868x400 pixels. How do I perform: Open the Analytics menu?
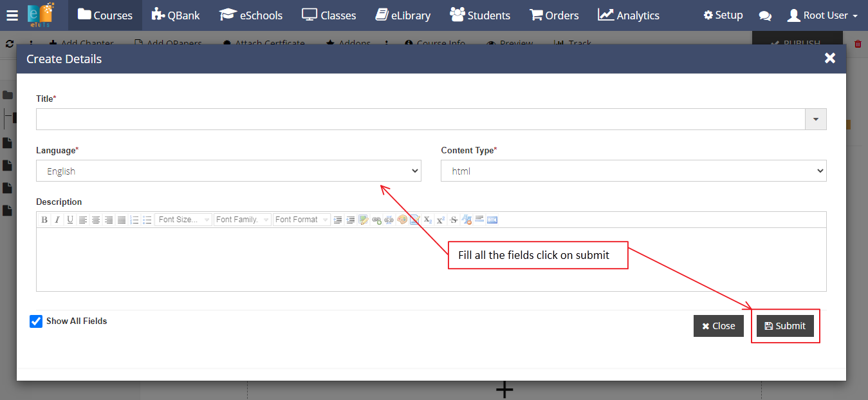click(x=629, y=15)
